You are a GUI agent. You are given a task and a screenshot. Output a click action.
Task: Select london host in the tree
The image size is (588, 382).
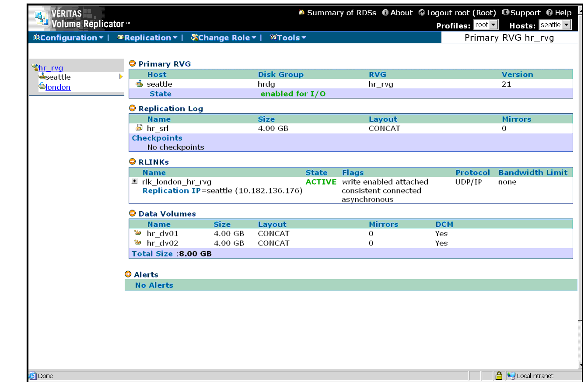[x=58, y=87]
